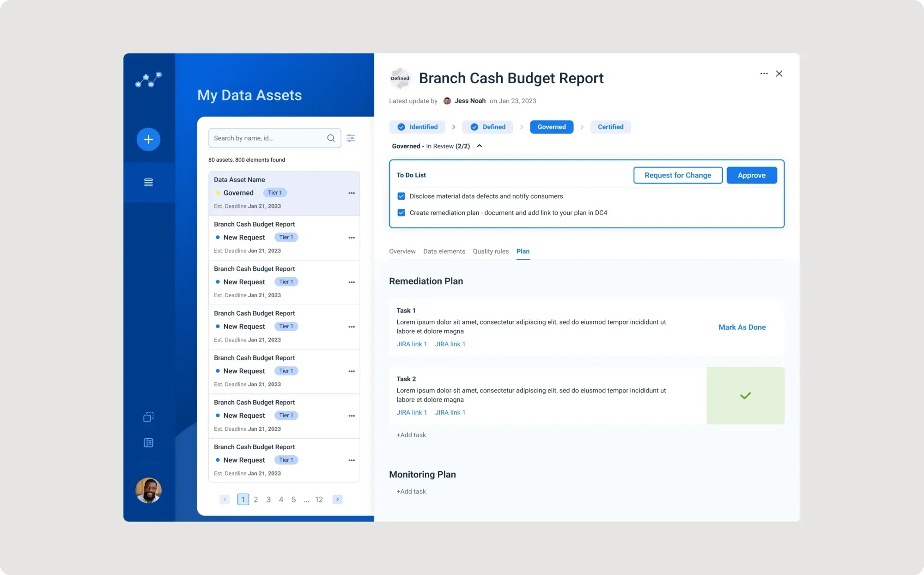
Task: Uncheck Create remediation plan checkbox
Action: coord(401,213)
